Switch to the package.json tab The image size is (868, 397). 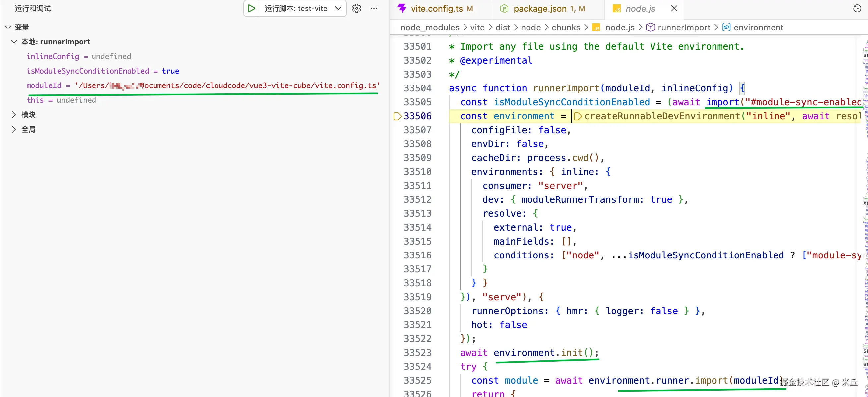tap(540, 8)
